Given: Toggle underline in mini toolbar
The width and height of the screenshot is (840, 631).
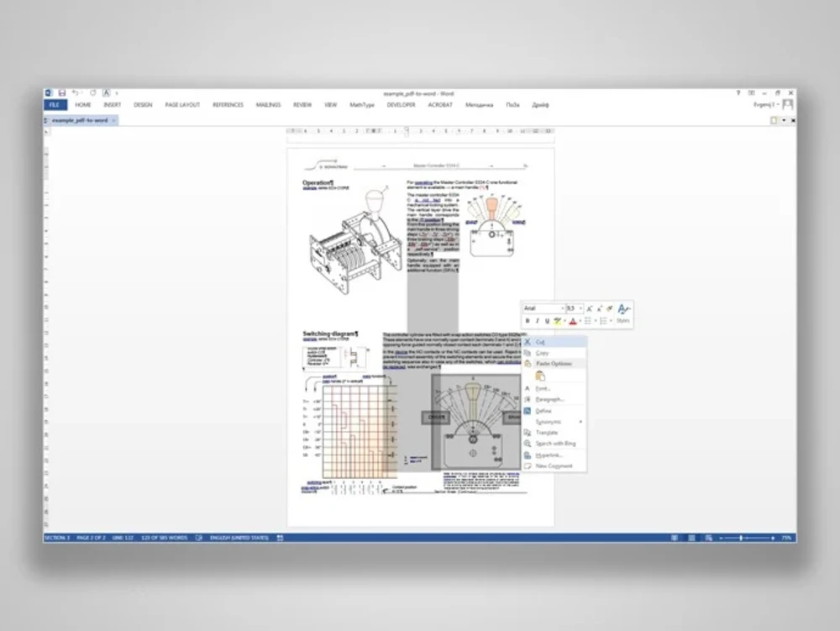Looking at the screenshot, I should coord(547,321).
